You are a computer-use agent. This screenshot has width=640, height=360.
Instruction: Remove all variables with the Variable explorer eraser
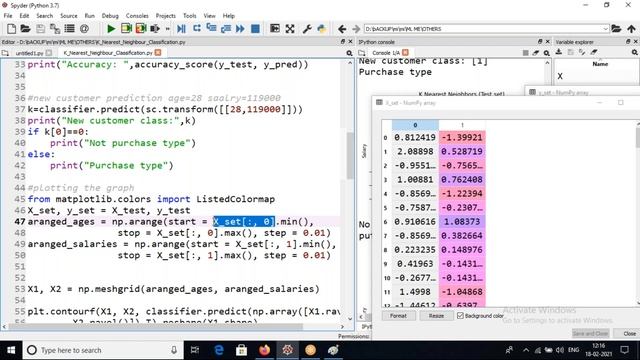pos(594,52)
